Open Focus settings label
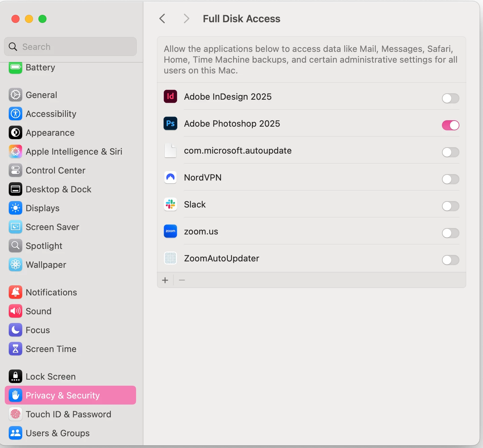The height and width of the screenshot is (448, 483). point(38,330)
